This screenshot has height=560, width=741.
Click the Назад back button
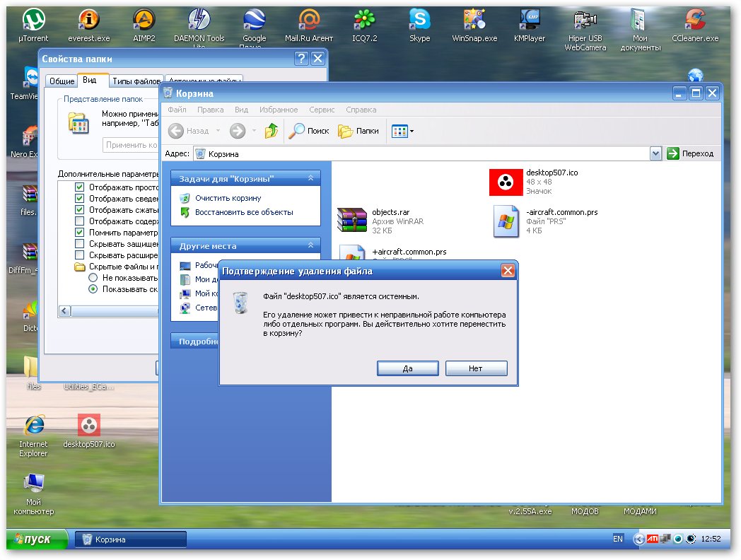point(189,131)
